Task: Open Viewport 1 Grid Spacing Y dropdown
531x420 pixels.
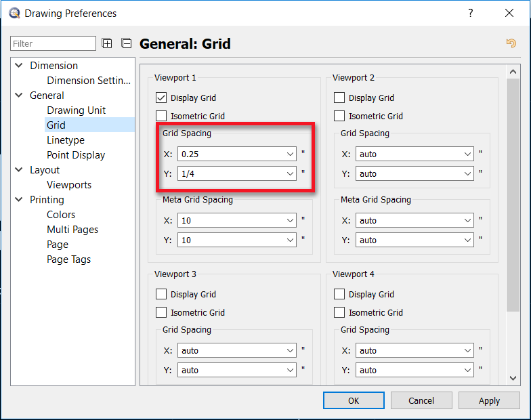Action: (291, 174)
